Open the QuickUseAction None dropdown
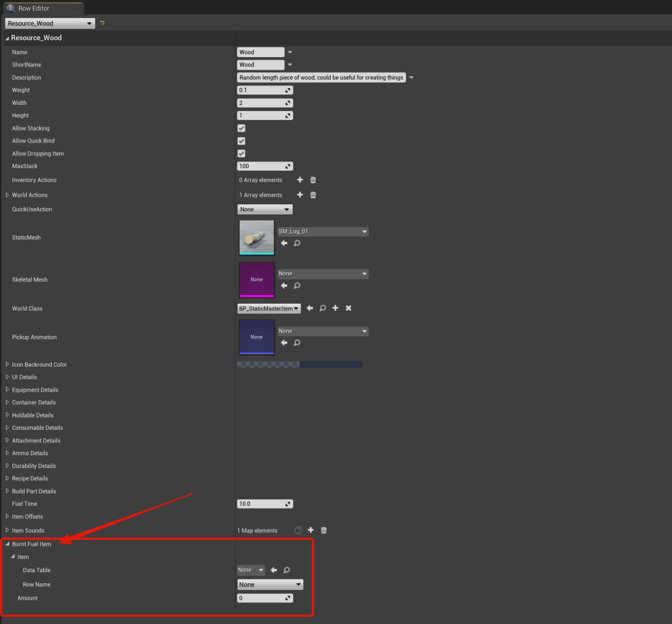 click(264, 209)
